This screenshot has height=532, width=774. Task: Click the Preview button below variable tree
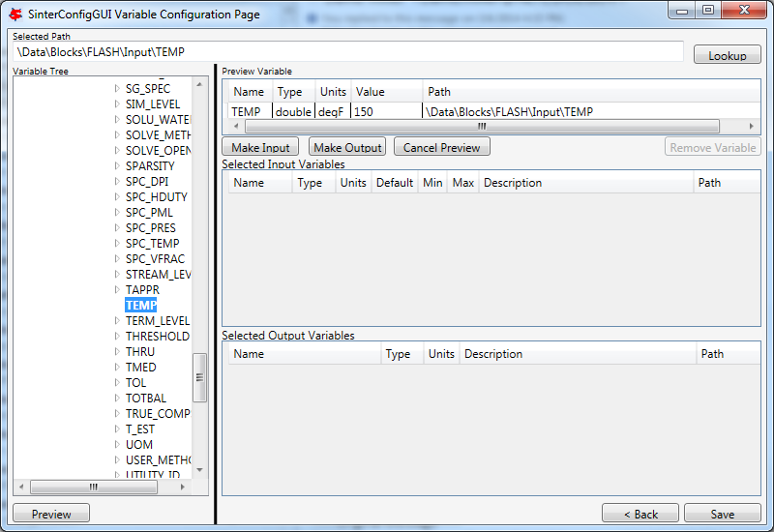(x=50, y=514)
